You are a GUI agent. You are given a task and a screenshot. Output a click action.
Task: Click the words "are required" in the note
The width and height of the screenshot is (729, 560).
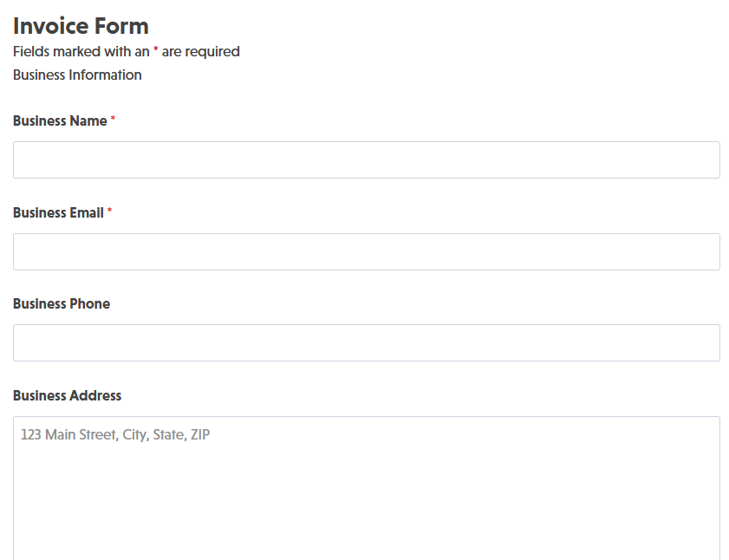tap(201, 52)
